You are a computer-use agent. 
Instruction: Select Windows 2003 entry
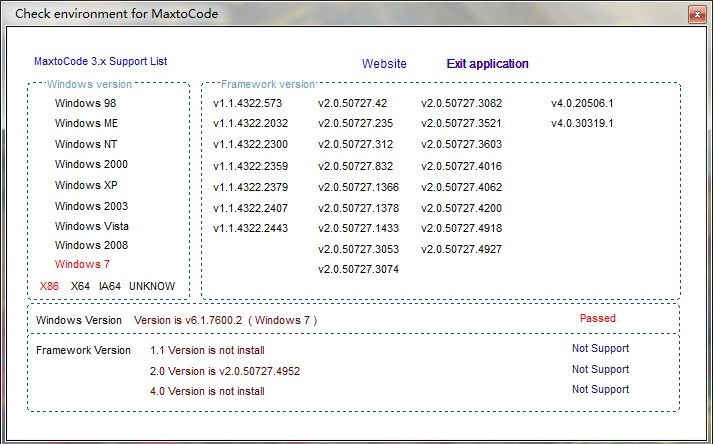(92, 206)
